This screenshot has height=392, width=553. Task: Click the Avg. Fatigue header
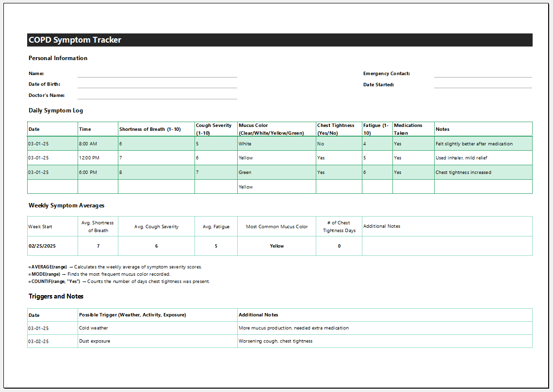point(216,226)
